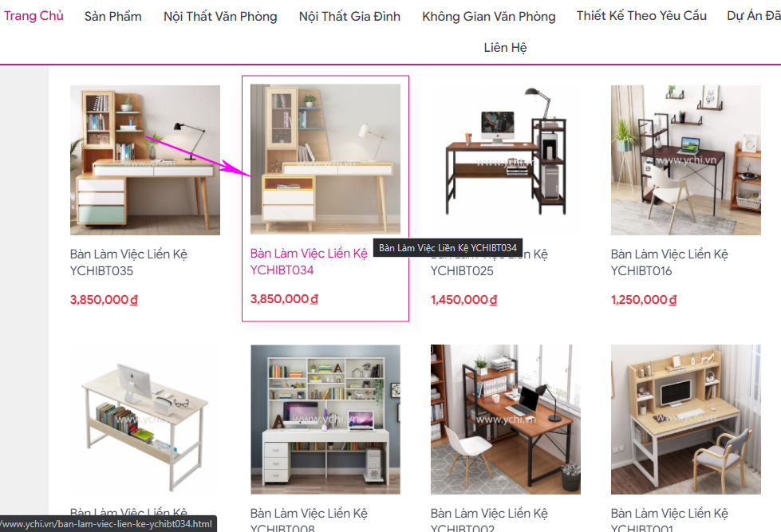Click highlighted Bàn Làm Việc Liền Kệ YCHIBT034 title
The image size is (781, 532).
coord(309,262)
